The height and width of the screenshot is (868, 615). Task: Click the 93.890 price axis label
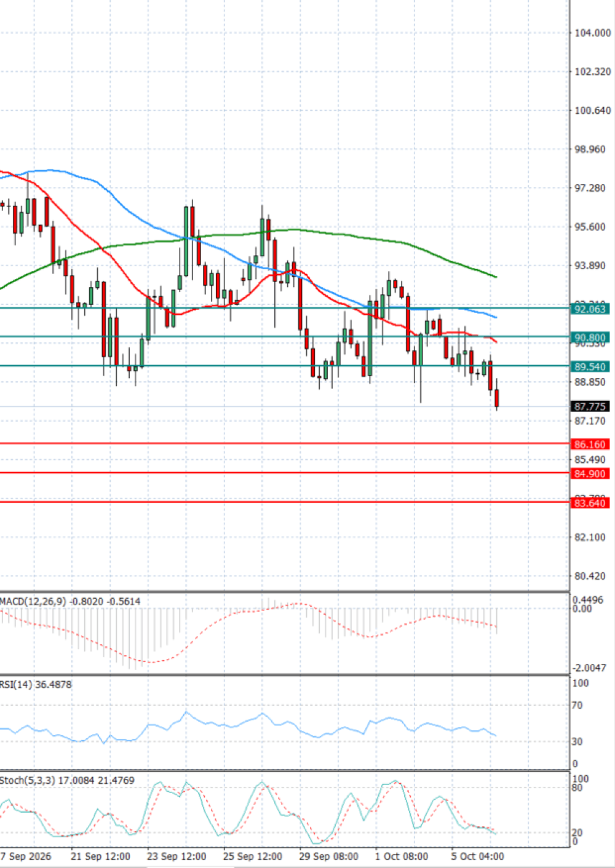(x=590, y=266)
